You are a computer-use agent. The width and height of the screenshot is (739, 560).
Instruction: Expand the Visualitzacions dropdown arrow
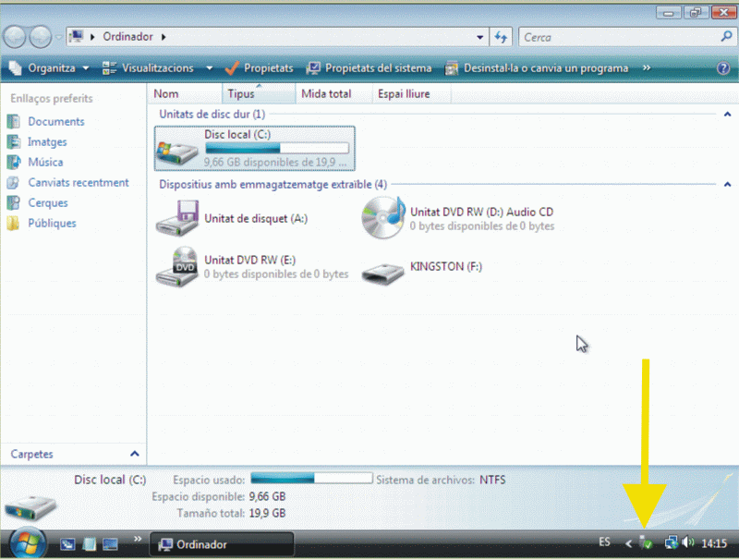(210, 68)
